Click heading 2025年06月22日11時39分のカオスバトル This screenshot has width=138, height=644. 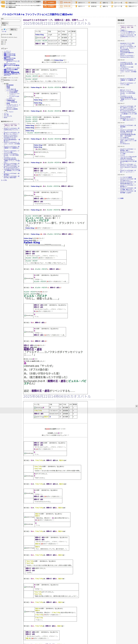(x=57, y=24)
